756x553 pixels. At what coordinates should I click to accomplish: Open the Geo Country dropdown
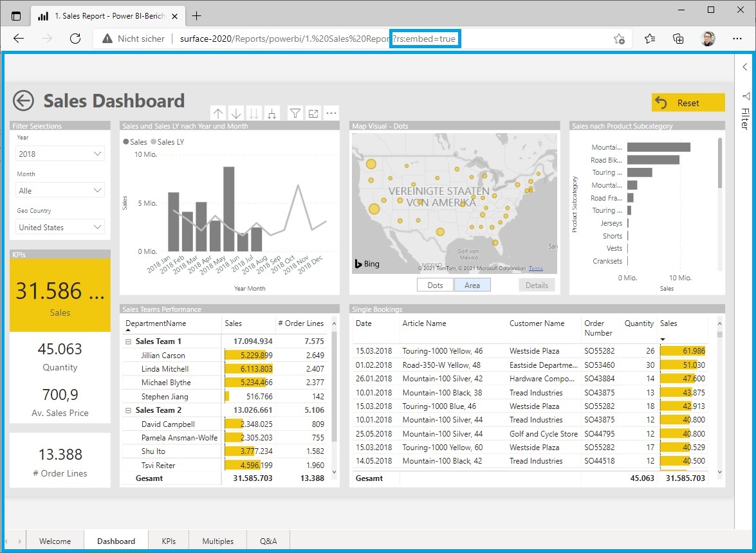tap(60, 226)
